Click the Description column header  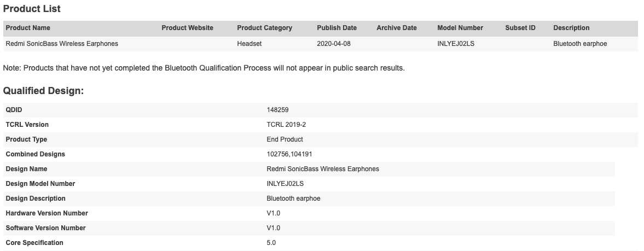[571, 28]
